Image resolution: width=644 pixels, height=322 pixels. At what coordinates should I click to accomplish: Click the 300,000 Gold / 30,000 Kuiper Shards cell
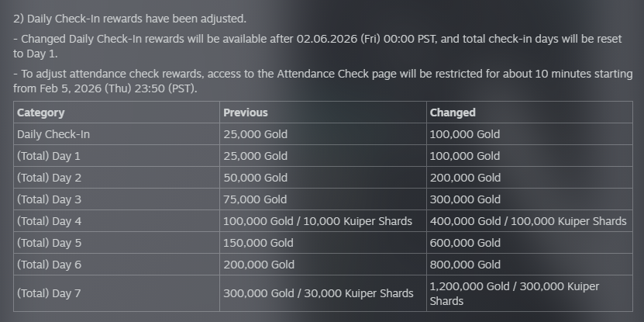tap(318, 293)
